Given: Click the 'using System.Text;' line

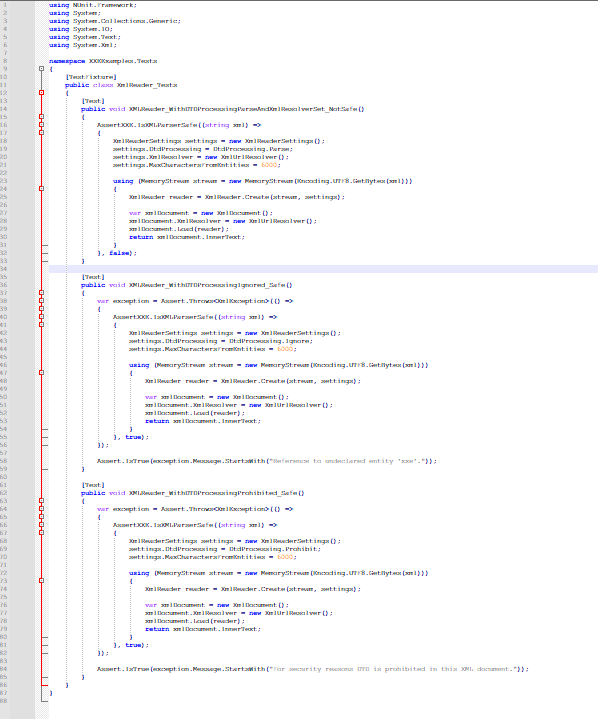Looking at the screenshot, I should click(85, 37).
